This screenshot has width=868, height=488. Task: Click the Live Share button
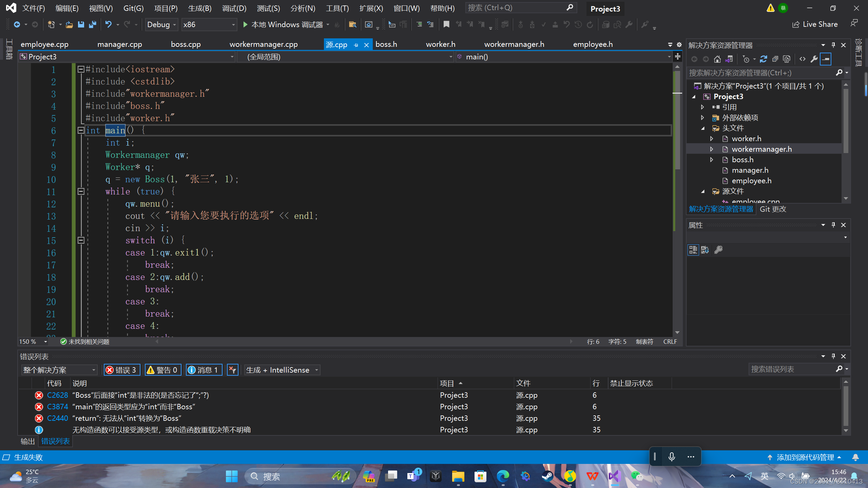815,24
